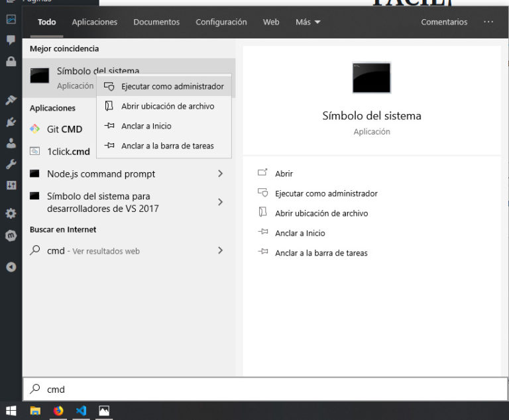Image resolution: width=509 pixels, height=420 pixels.
Task: Click the Node.js command prompt icon
Action: pos(34,174)
